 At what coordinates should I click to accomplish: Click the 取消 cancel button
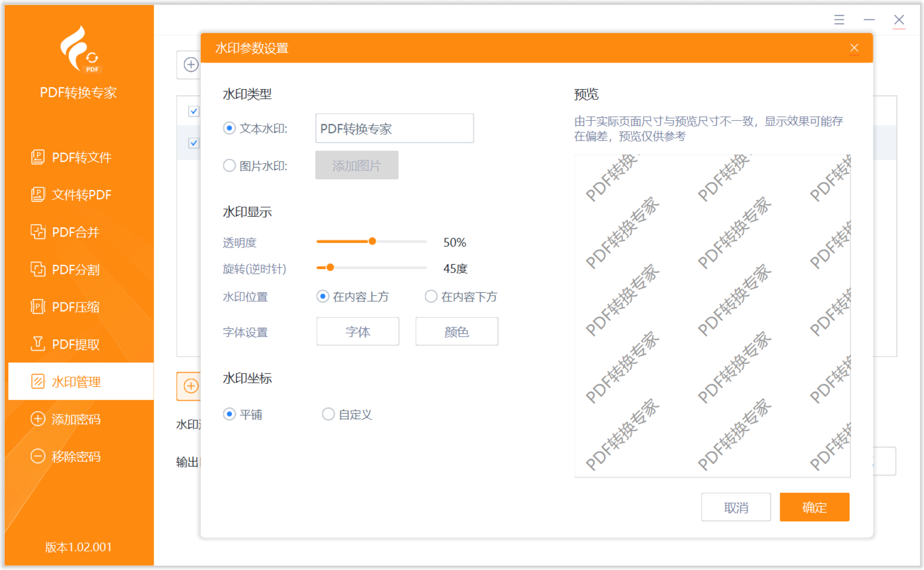(x=735, y=507)
